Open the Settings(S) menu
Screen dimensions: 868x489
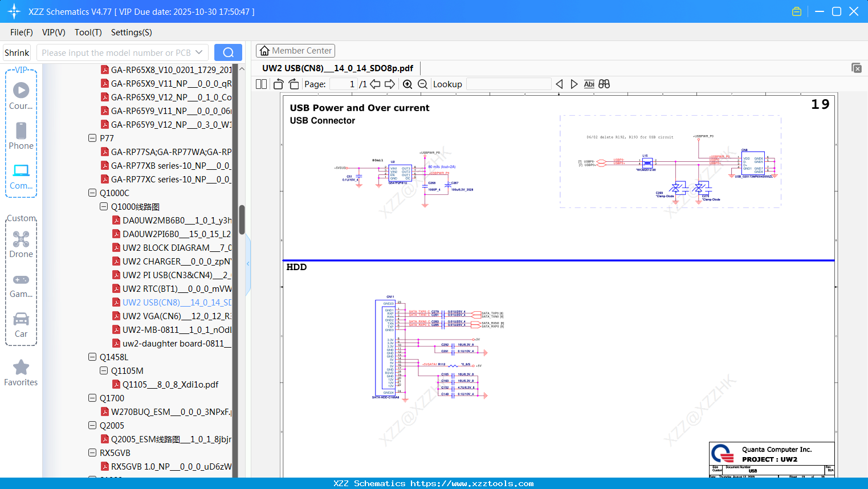(131, 32)
